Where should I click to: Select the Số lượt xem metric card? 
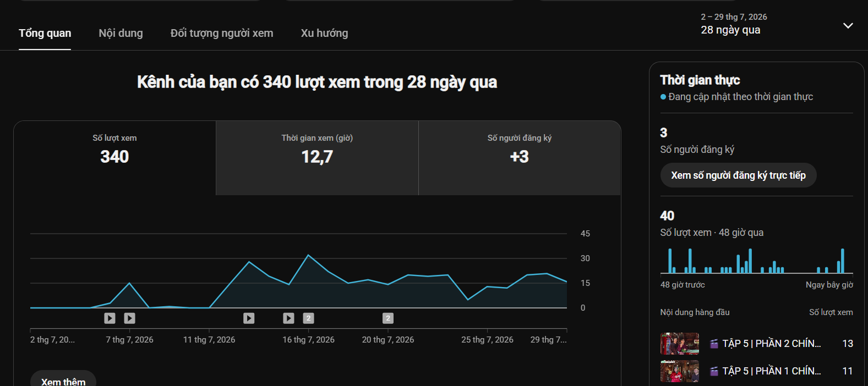tap(114, 158)
